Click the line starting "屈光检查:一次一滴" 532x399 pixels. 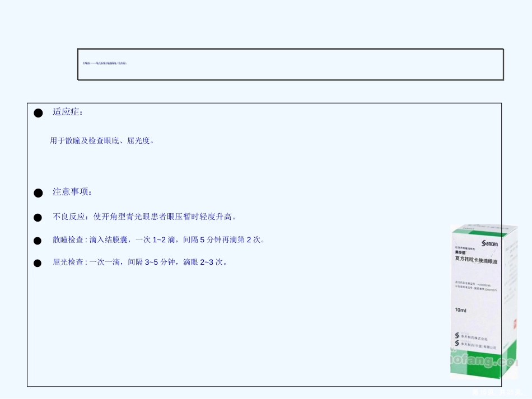click(140, 262)
